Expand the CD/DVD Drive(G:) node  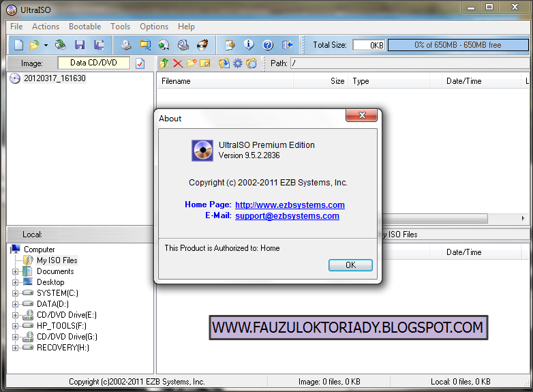tap(15, 337)
